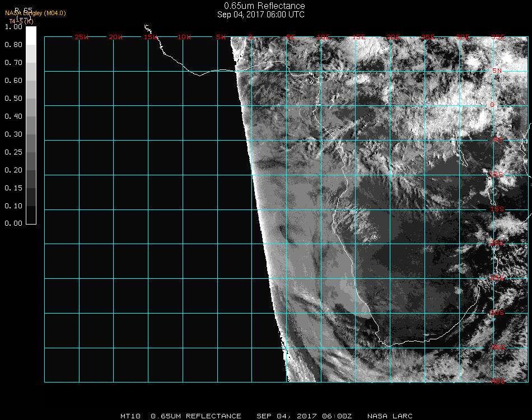Click the 25E longitude label
Image resolution: width=532 pixels, height=420 pixels.
click(428, 37)
